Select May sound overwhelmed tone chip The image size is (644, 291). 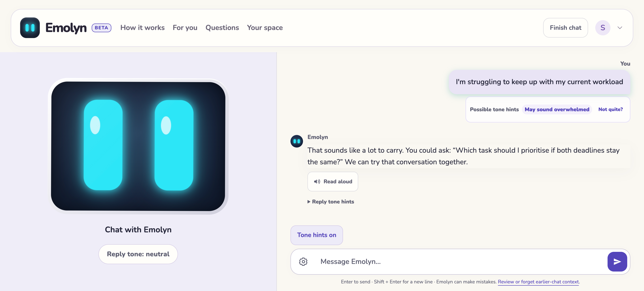[x=557, y=110]
